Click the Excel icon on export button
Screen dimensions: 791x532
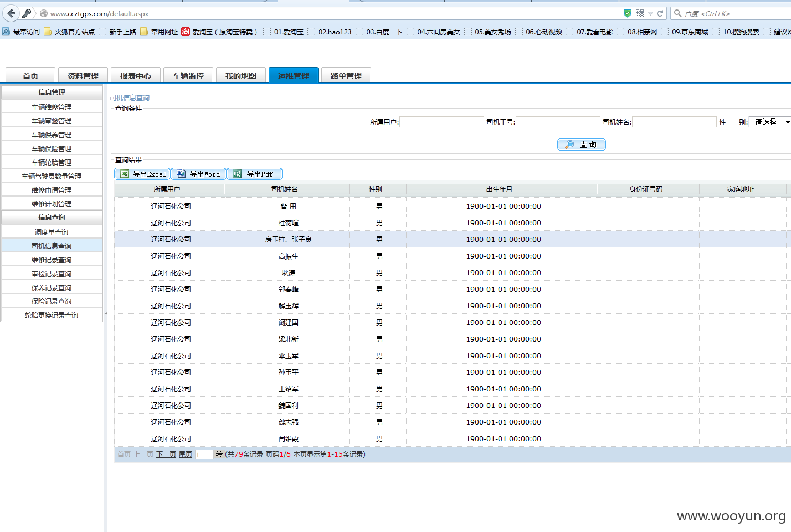point(125,174)
